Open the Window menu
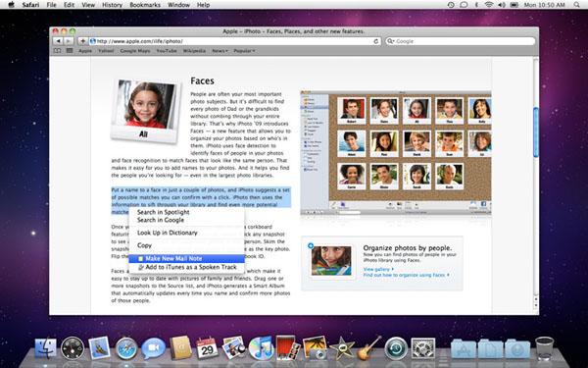588x368 pixels. point(178,5)
